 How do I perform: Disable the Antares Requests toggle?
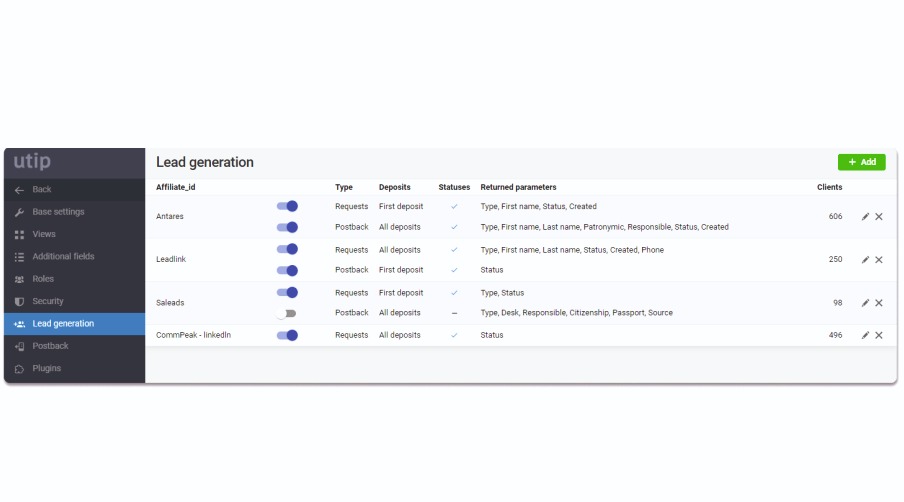[x=287, y=206]
